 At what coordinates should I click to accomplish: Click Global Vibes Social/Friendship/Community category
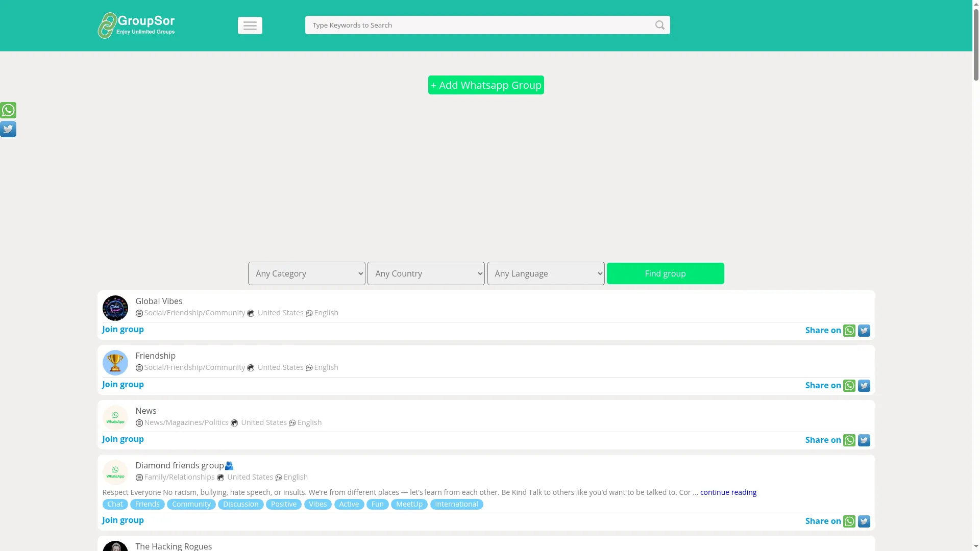(194, 313)
